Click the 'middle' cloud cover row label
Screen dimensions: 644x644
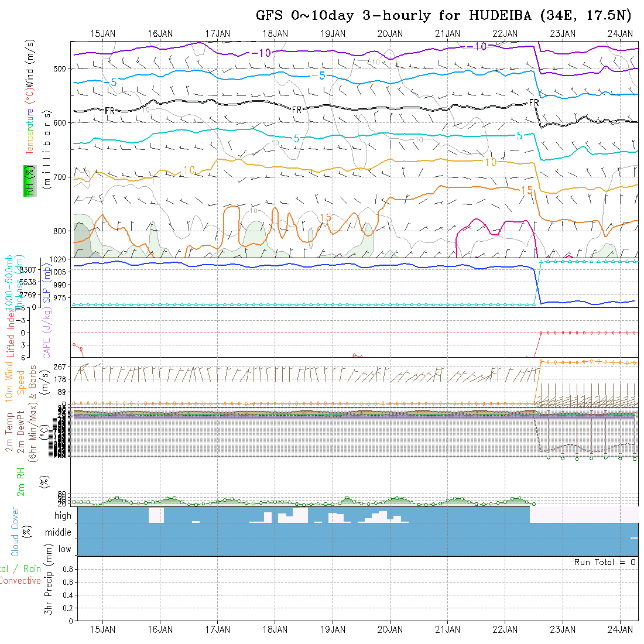59,533
